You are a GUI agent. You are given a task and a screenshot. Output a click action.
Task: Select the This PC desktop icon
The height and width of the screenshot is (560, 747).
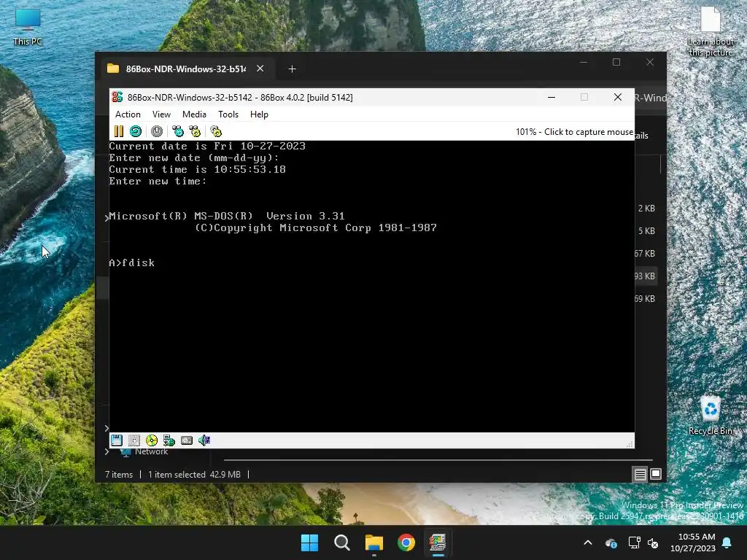click(28, 27)
